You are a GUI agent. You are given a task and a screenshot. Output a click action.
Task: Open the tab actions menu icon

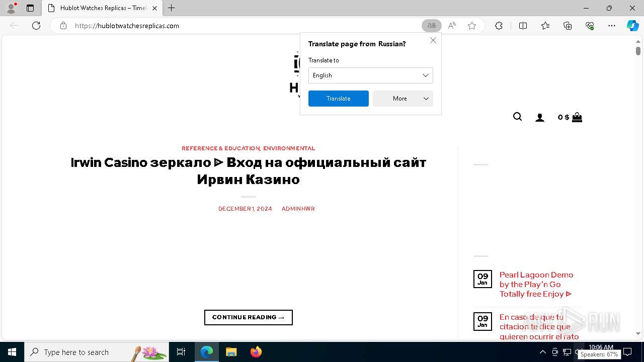(30, 8)
